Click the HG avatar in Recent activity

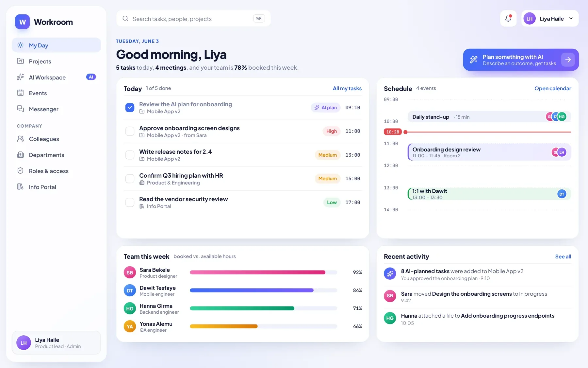[390, 318]
